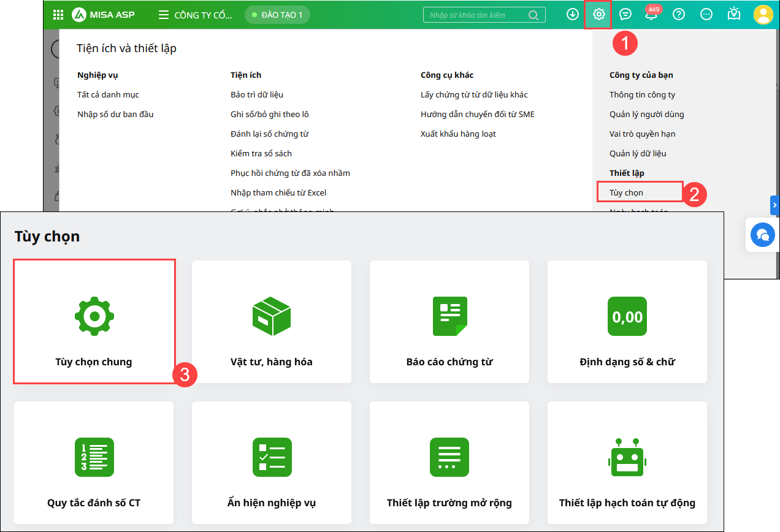
Task: Open settings gear icon in top bar
Action: pyautogui.click(x=598, y=15)
